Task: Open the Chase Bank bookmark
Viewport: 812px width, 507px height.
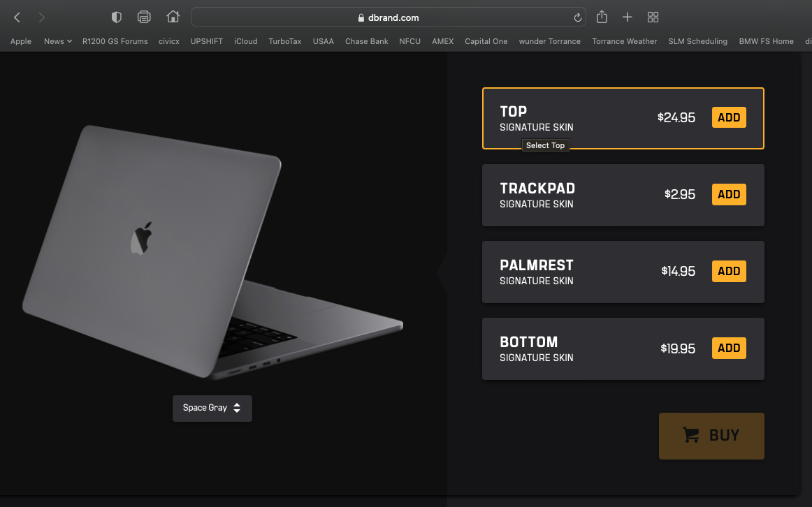Action: [x=367, y=41]
